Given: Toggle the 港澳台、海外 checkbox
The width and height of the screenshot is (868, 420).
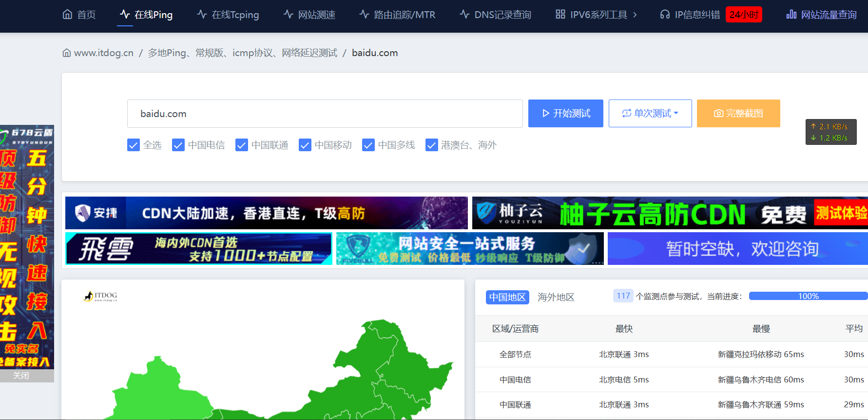Looking at the screenshot, I should pyautogui.click(x=432, y=145).
